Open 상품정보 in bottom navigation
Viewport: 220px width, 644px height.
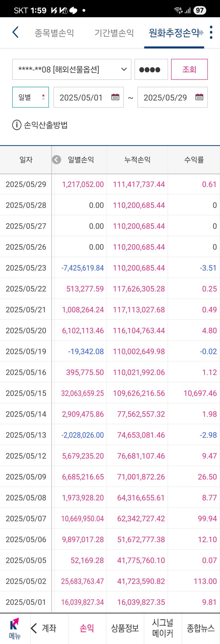coord(125,628)
